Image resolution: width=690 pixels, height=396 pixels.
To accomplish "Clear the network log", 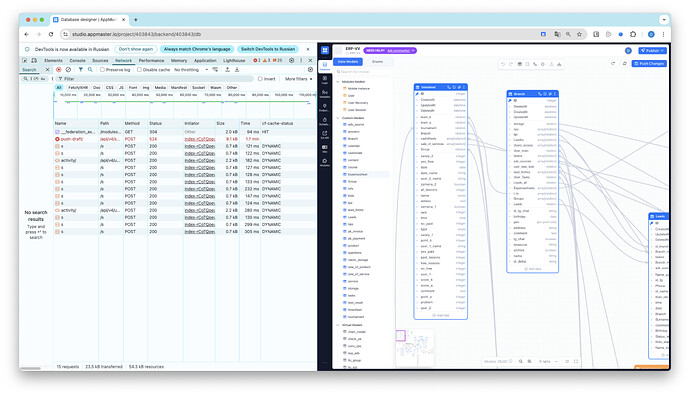I will pyautogui.click(x=68, y=70).
